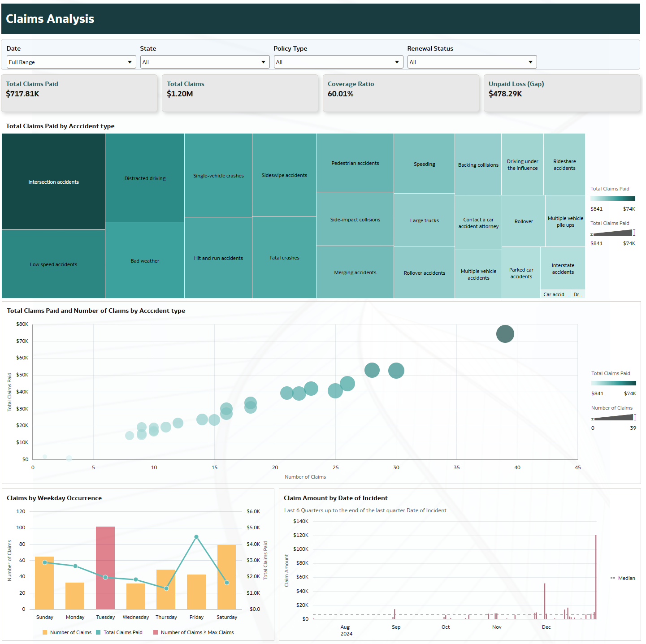Click the Low speed accidents tile
Screen dimensions: 646x644
(x=53, y=264)
